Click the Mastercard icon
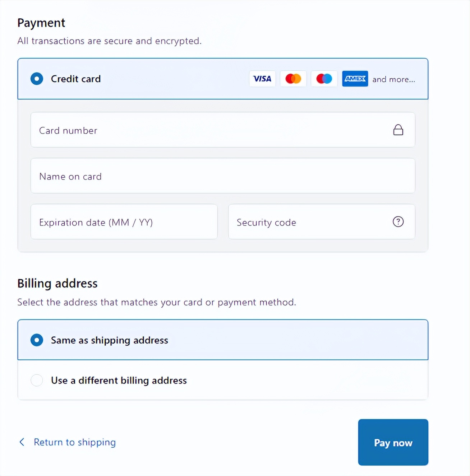This screenshot has height=476, width=470. pyautogui.click(x=293, y=79)
